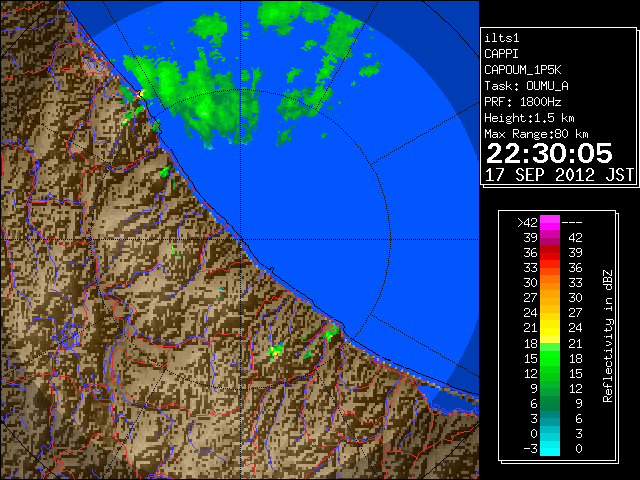Click the 22:30:05 timestamp
The width and height of the screenshot is (640, 480).
[x=549, y=153]
